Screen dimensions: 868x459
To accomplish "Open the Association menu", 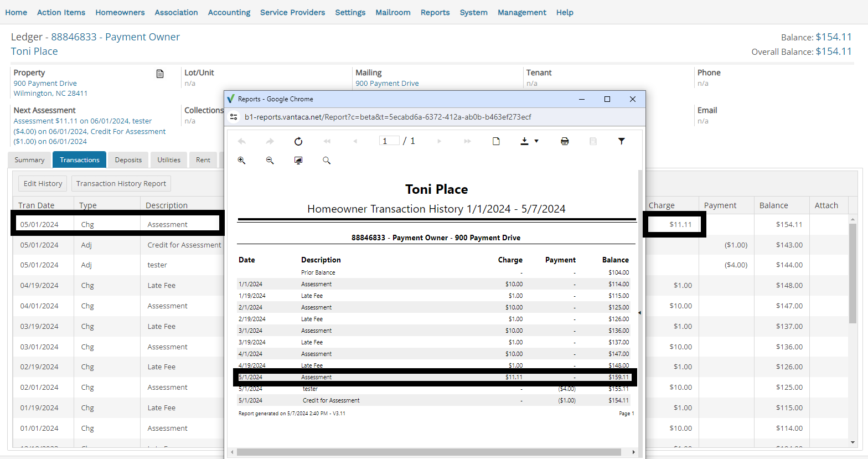I will point(176,12).
